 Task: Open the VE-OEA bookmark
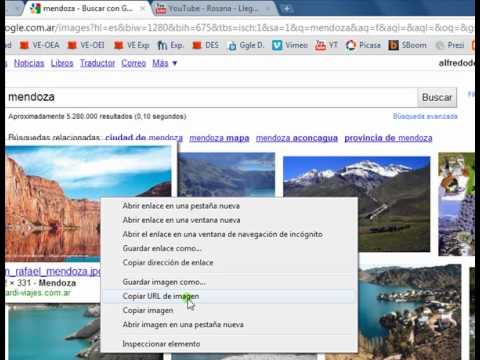pyautogui.click(x=39, y=45)
